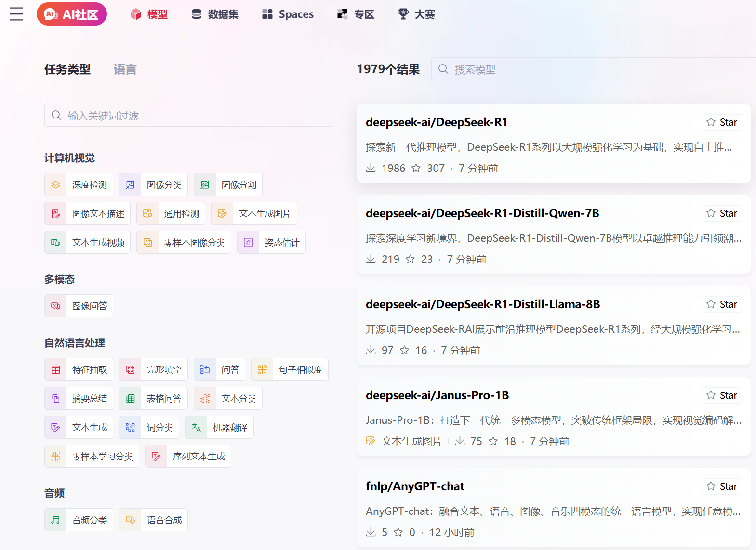Switch to the 语言 tab
Screen dimensions: 756x550
[x=125, y=69]
